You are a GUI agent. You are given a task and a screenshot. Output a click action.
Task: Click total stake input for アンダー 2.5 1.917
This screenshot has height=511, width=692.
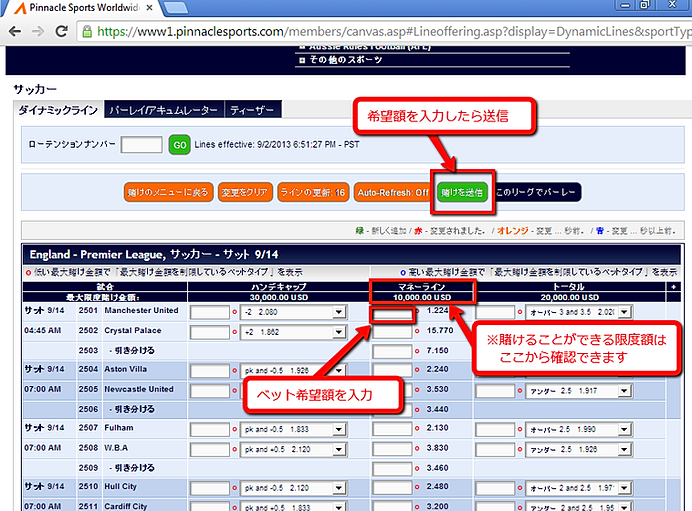[x=495, y=391]
